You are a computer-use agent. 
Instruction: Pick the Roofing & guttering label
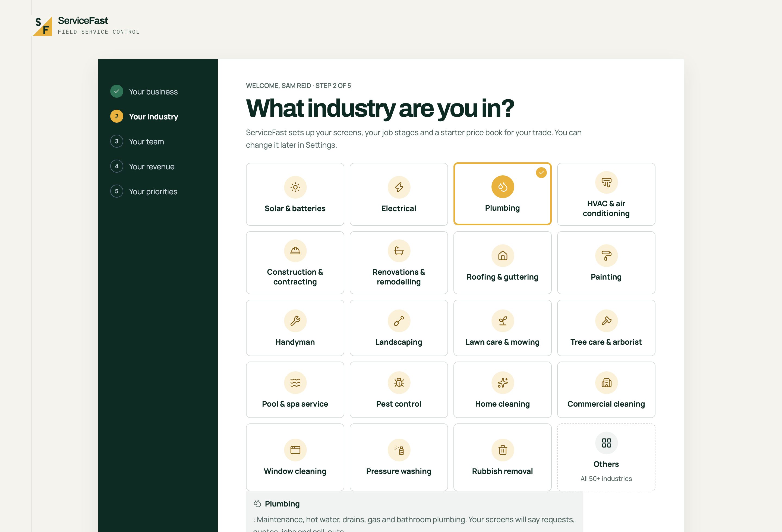coord(502,277)
